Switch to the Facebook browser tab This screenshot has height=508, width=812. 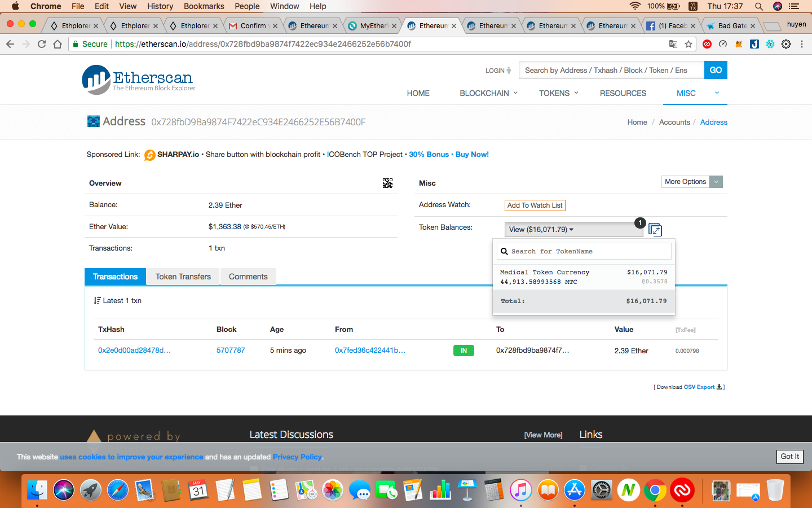tap(671, 25)
